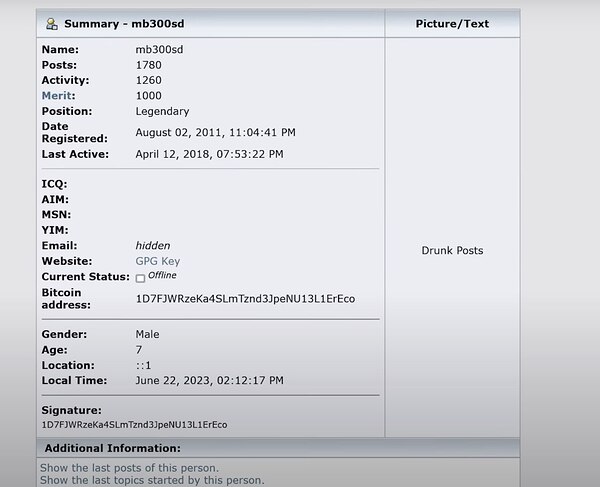Click the Position label
600x487 pixels.
coord(67,111)
